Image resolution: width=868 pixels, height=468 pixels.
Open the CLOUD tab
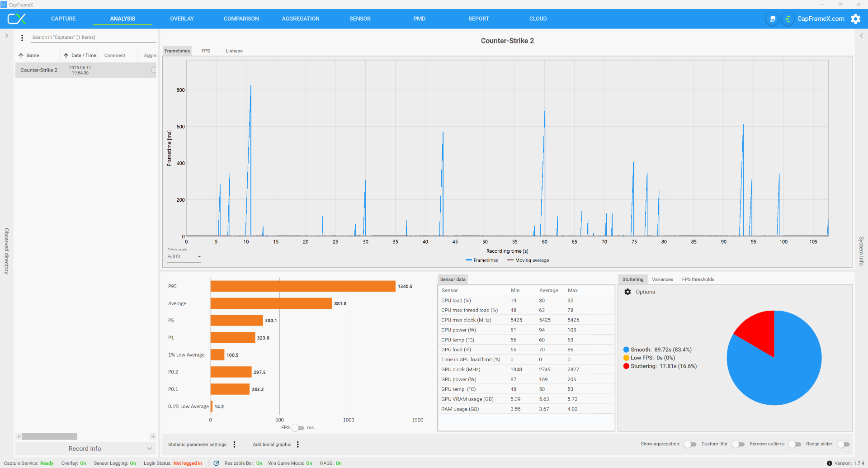pos(538,19)
